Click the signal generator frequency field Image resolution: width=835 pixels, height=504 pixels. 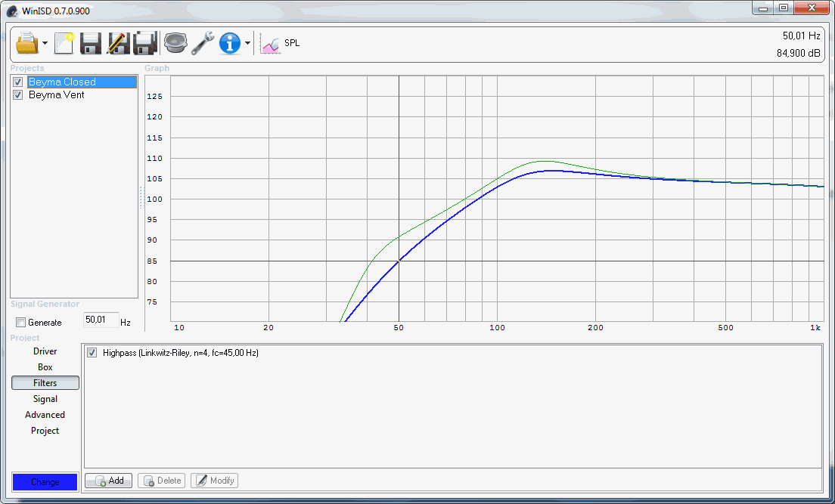[101, 320]
